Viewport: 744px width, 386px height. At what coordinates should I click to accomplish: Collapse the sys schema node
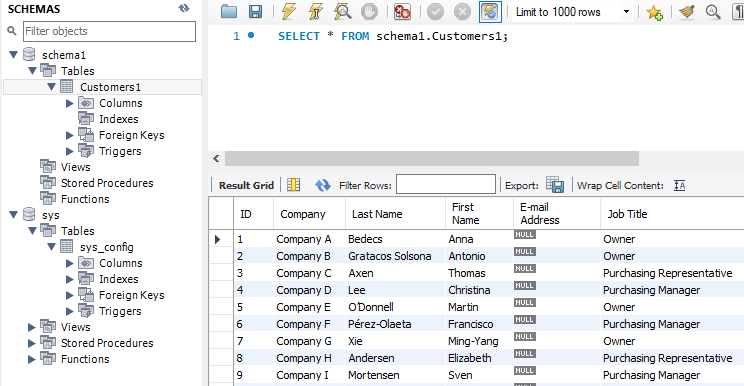14,215
